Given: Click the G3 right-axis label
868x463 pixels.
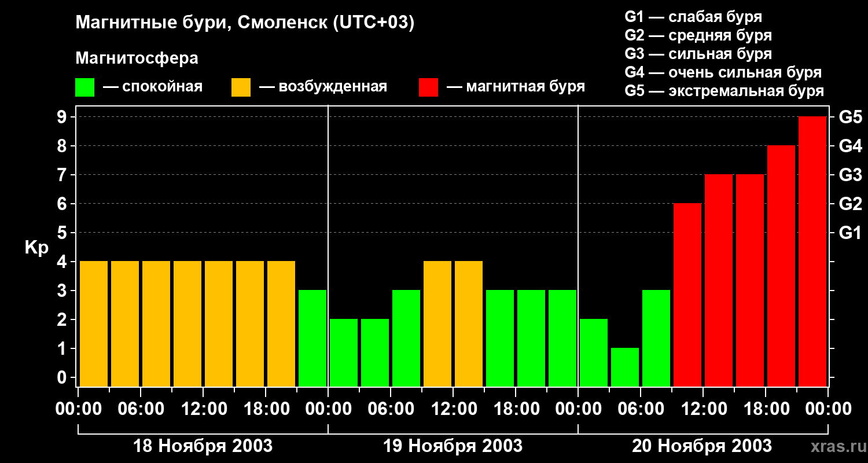Looking at the screenshot, I should coord(851,175).
